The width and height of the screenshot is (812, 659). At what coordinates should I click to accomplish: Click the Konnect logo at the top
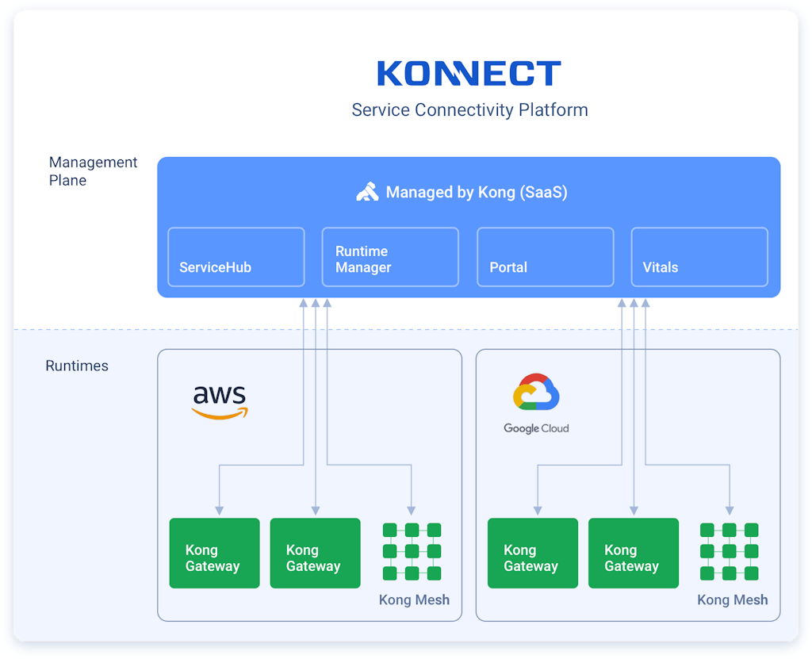pos(469,74)
